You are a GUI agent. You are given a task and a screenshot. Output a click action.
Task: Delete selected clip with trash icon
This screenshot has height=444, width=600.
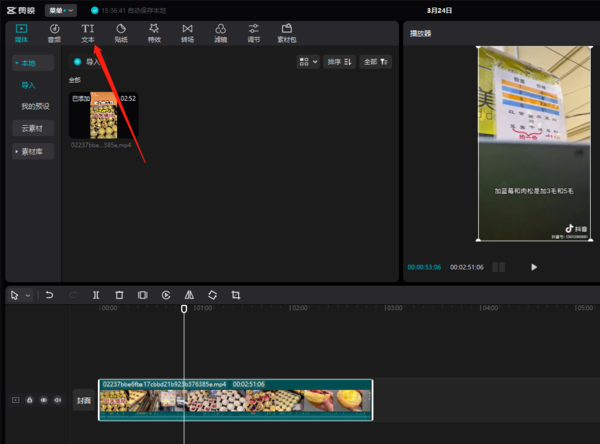pyautogui.click(x=119, y=295)
